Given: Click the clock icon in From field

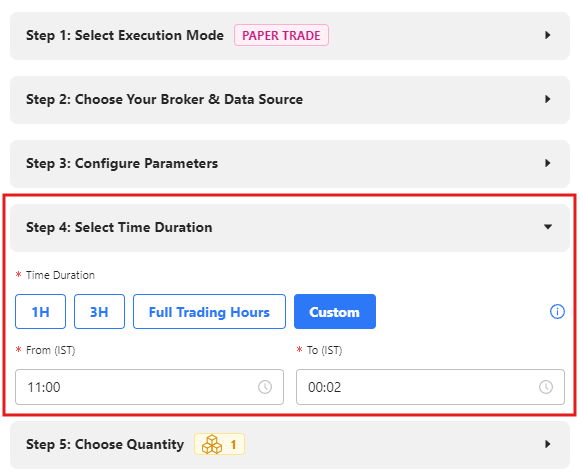Looking at the screenshot, I should [265, 387].
